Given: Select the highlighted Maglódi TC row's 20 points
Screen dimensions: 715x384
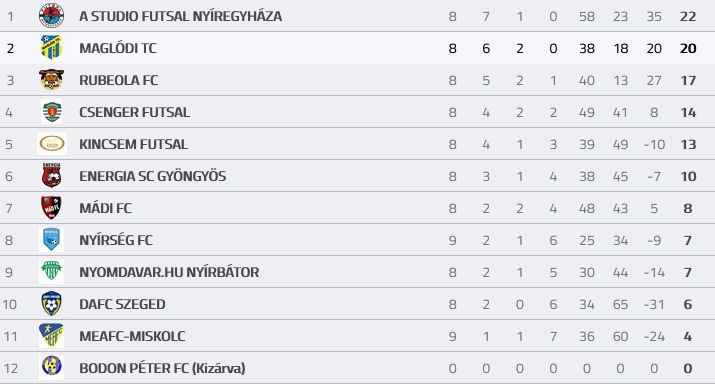Looking at the screenshot, I should coord(688,48).
